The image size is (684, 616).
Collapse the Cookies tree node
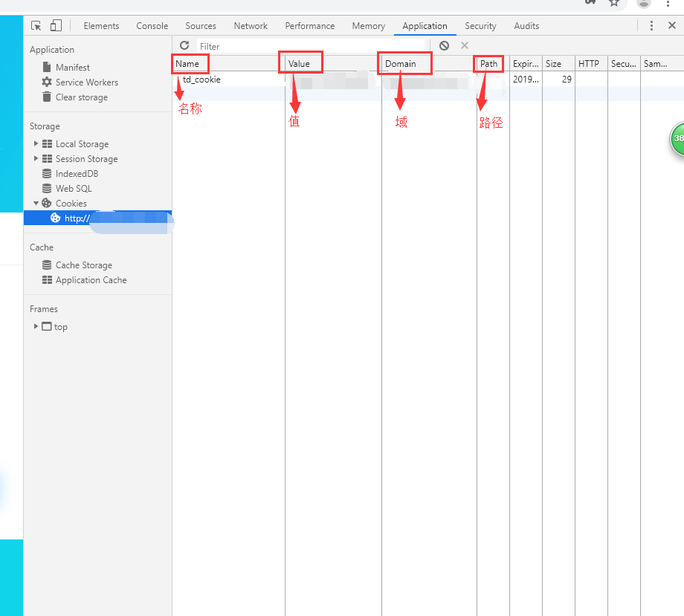click(x=36, y=203)
